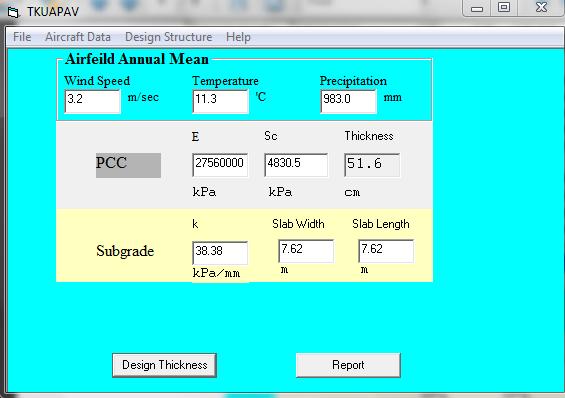Click the TKUAPAV title bar icon
The height and width of the screenshot is (398, 565).
tap(13, 13)
